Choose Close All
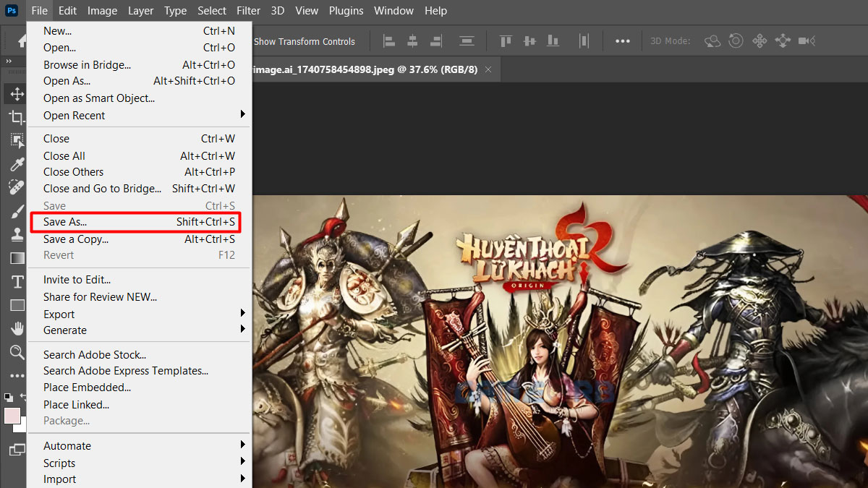The height and width of the screenshot is (488, 868). point(139,155)
